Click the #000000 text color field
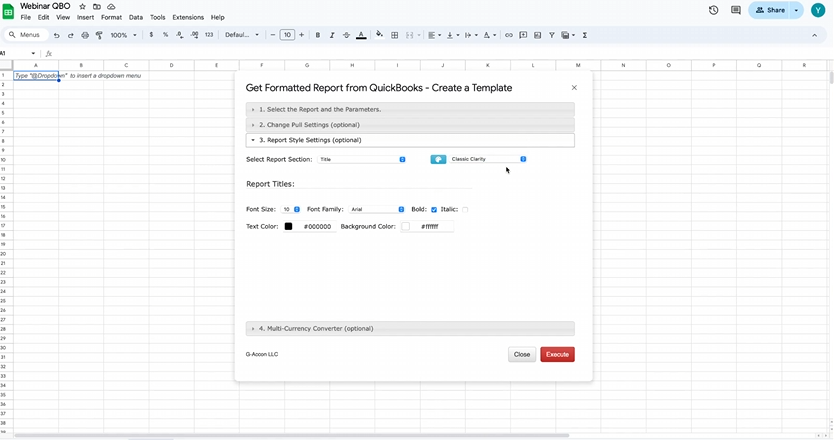The width and height of the screenshot is (834, 440). (318, 227)
